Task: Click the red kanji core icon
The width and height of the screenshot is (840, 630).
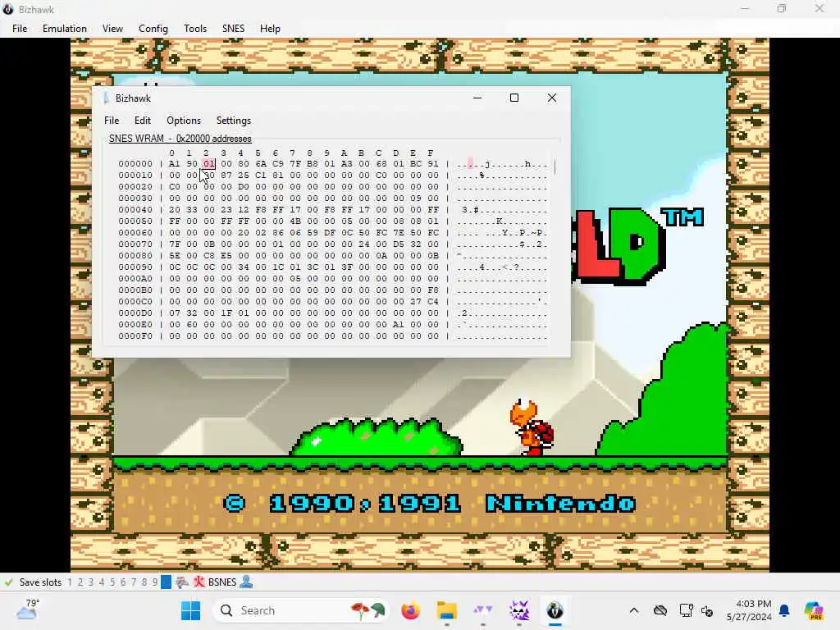Action: point(199,582)
